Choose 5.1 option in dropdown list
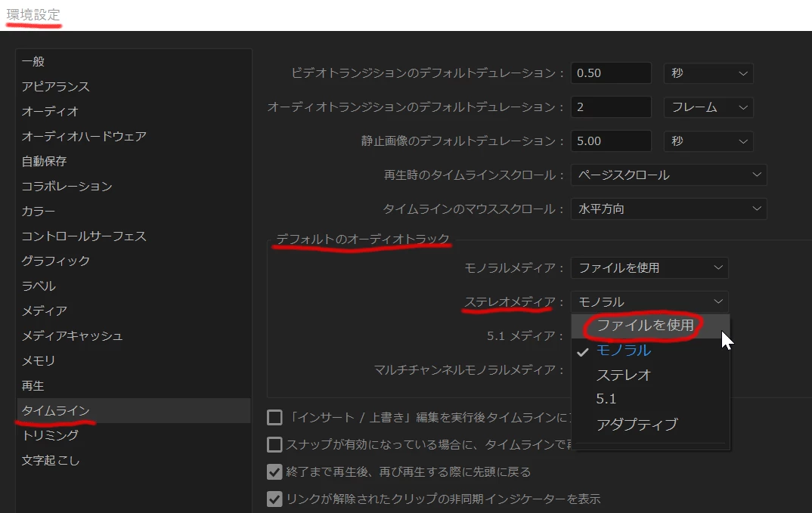The image size is (812, 513). click(x=650, y=399)
